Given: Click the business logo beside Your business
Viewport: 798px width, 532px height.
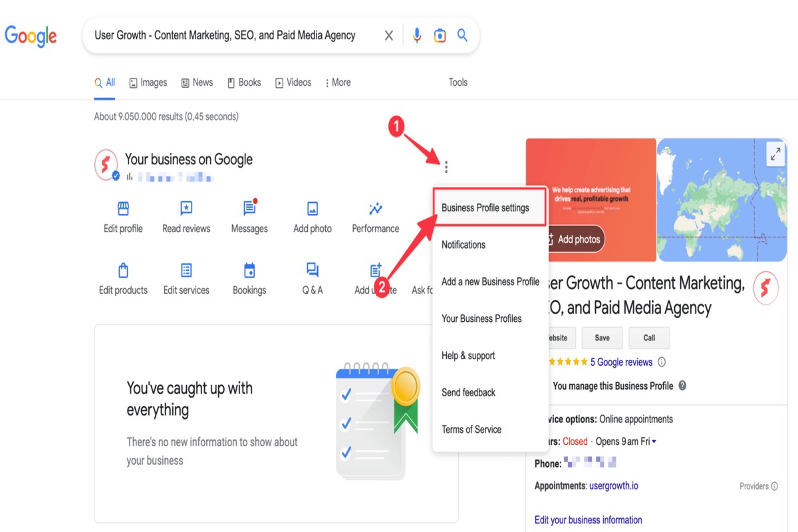Looking at the screenshot, I should click(x=106, y=165).
